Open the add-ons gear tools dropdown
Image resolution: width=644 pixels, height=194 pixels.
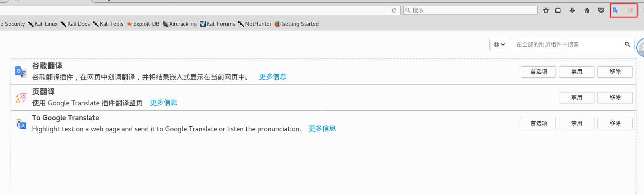coord(499,45)
